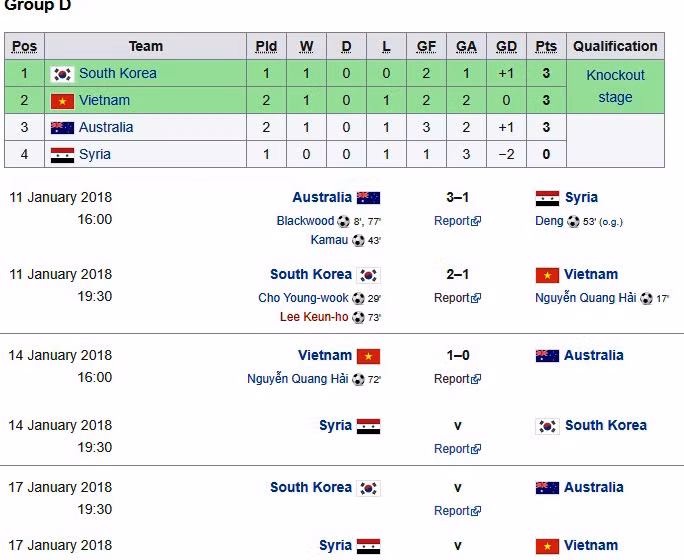Image resolution: width=684 pixels, height=560 pixels.
Task: Click Syria flag next to 3–1 match
Action: [x=547, y=198]
